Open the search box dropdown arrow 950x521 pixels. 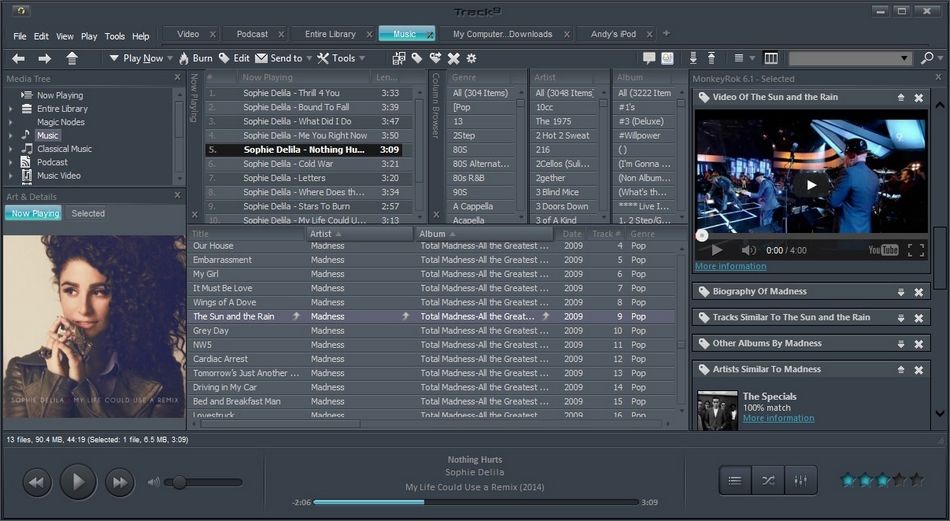(x=904, y=58)
